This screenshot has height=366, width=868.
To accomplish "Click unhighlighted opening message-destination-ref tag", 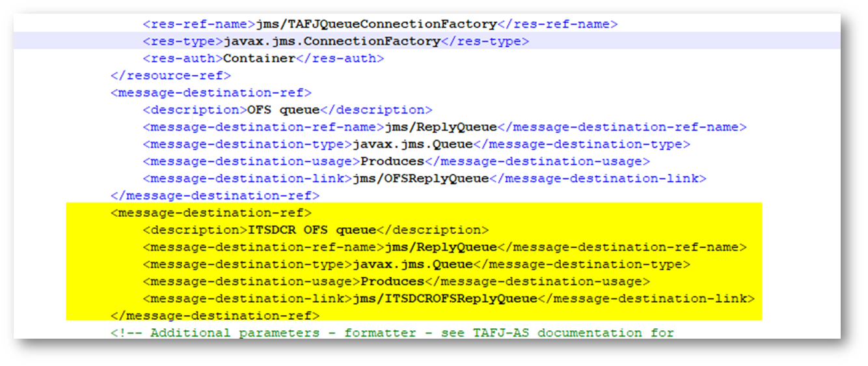I will point(211,92).
